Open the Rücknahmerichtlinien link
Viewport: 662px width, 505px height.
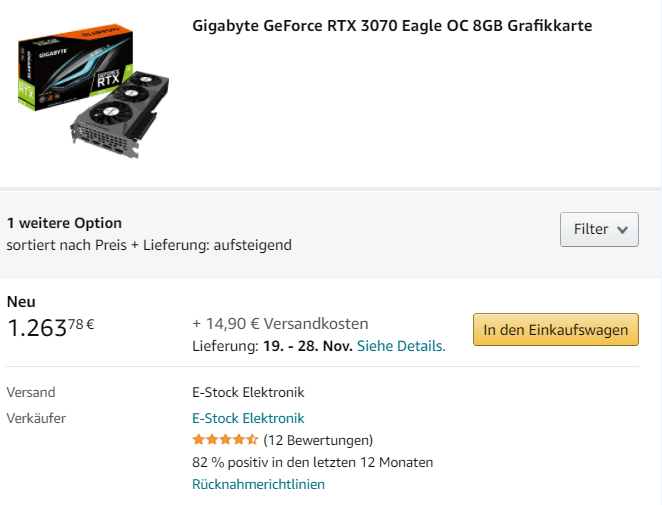258,484
